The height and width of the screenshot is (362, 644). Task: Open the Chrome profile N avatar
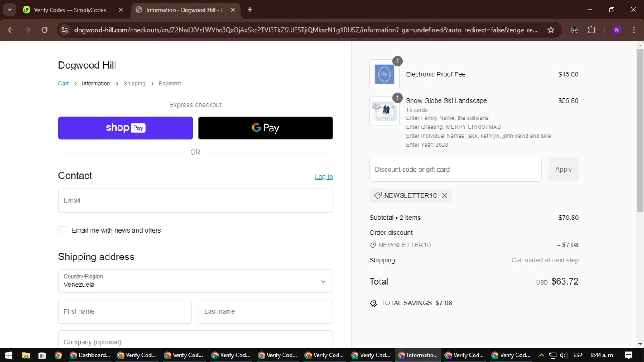617,30
